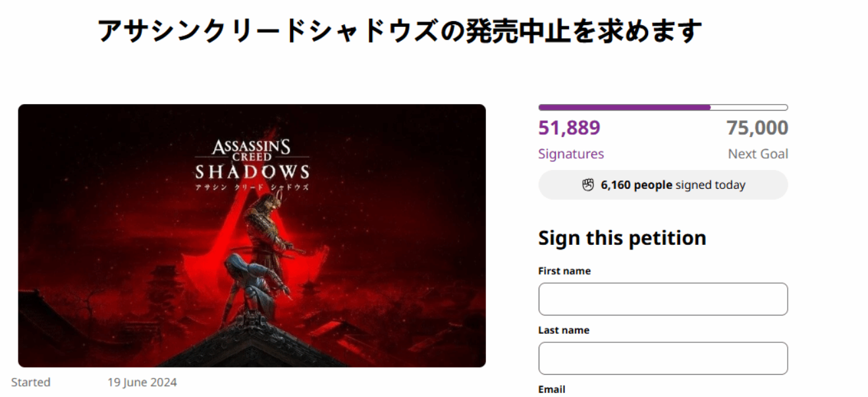
Task: Click the raised fist icon
Action: coord(588,185)
